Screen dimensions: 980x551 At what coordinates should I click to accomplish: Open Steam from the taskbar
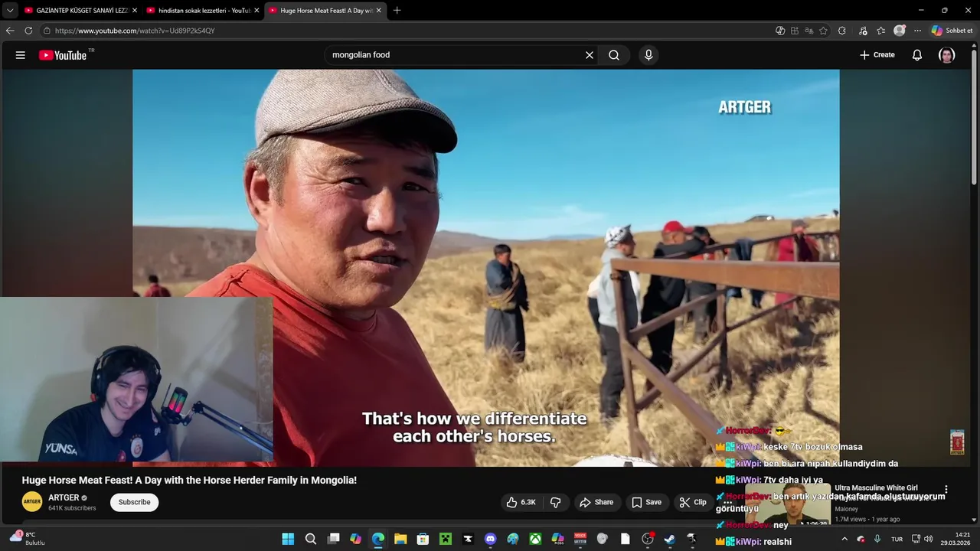coord(670,539)
